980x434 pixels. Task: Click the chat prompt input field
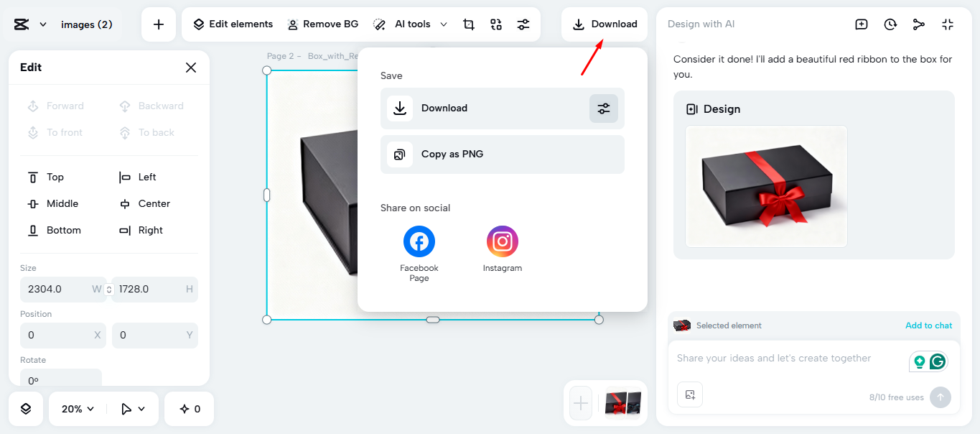774,359
